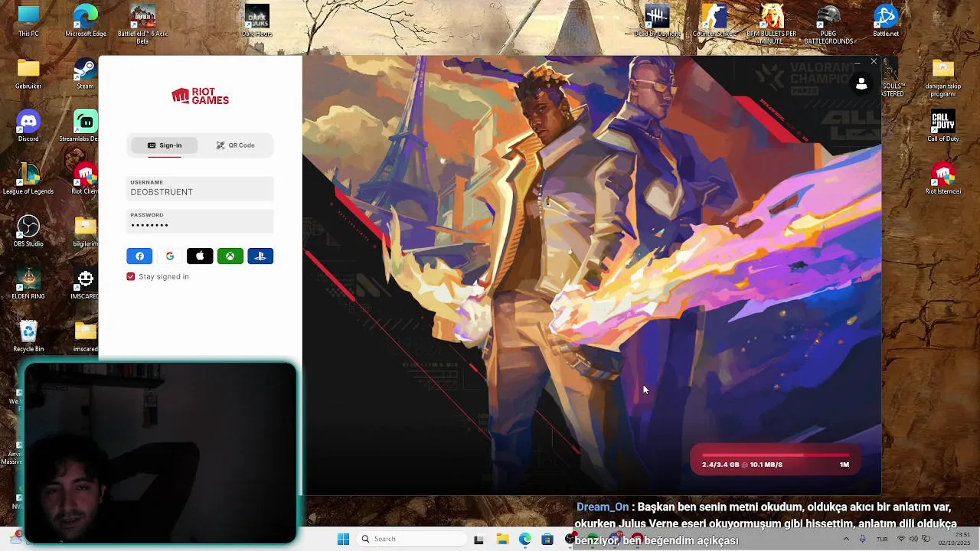Open Riot İstemcisi desktop shortcut

pyautogui.click(x=943, y=178)
